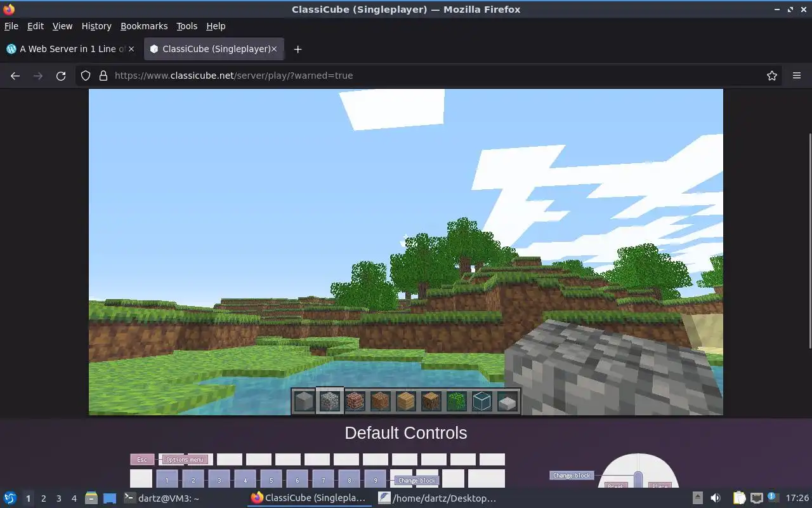812x508 pixels.
Task: Click the volume speaker tray icon
Action: point(716,498)
